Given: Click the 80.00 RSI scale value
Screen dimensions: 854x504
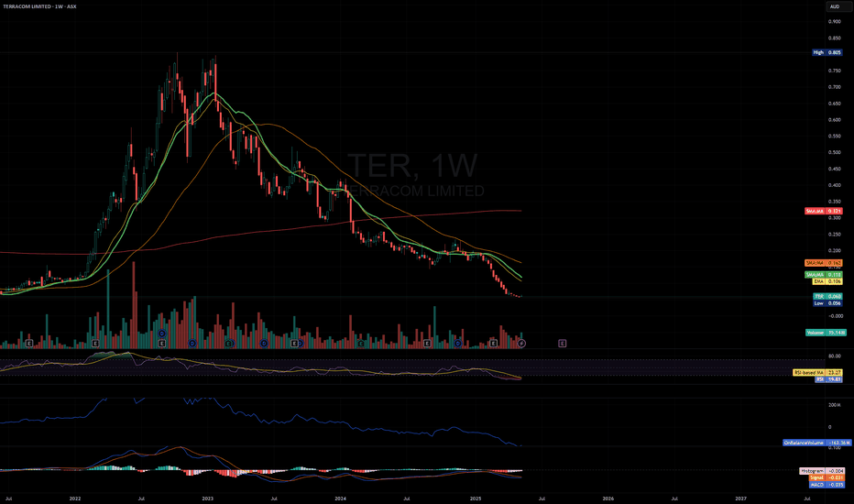Looking at the screenshot, I should click(834, 356).
